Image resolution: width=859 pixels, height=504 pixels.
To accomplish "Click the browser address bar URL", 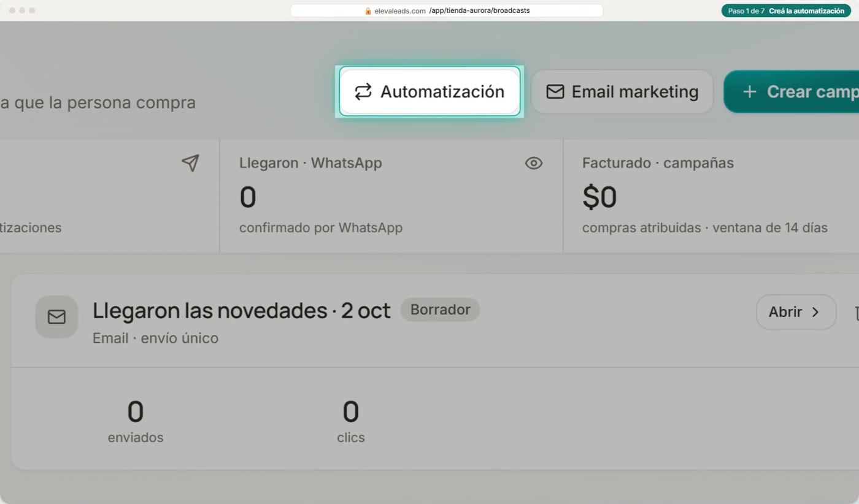I will 447,10.
